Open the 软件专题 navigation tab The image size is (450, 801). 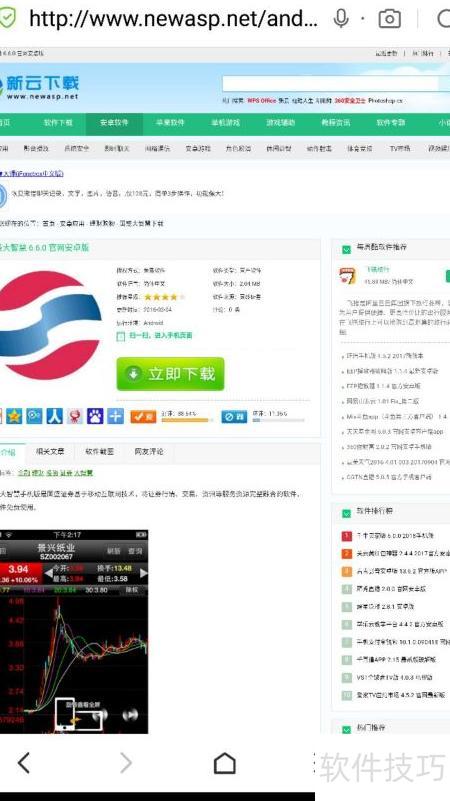click(x=391, y=123)
